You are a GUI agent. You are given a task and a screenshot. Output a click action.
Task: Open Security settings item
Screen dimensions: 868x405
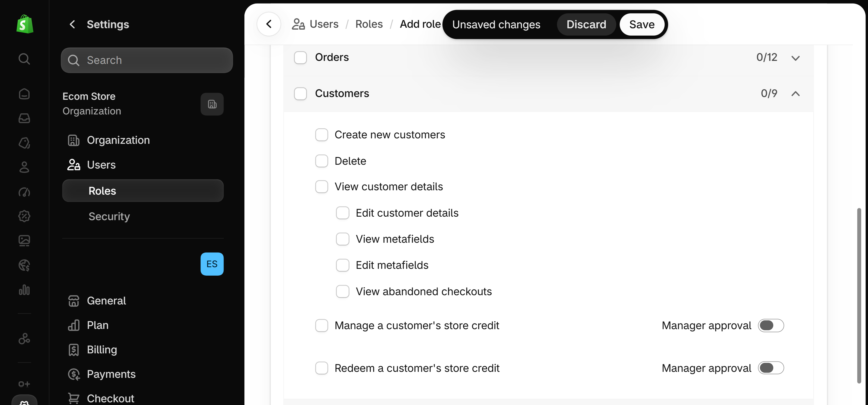[x=143, y=216]
